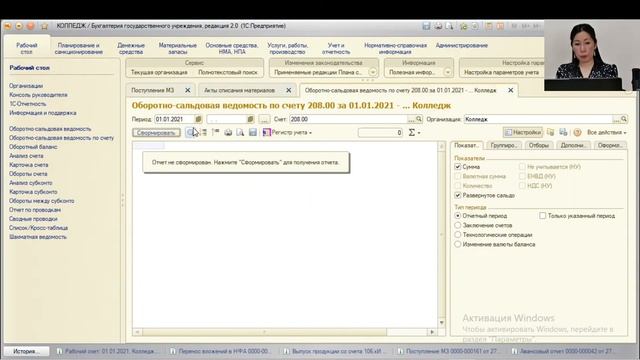
Task: Toggle the Сумма checkbox
Action: pyautogui.click(x=458, y=167)
